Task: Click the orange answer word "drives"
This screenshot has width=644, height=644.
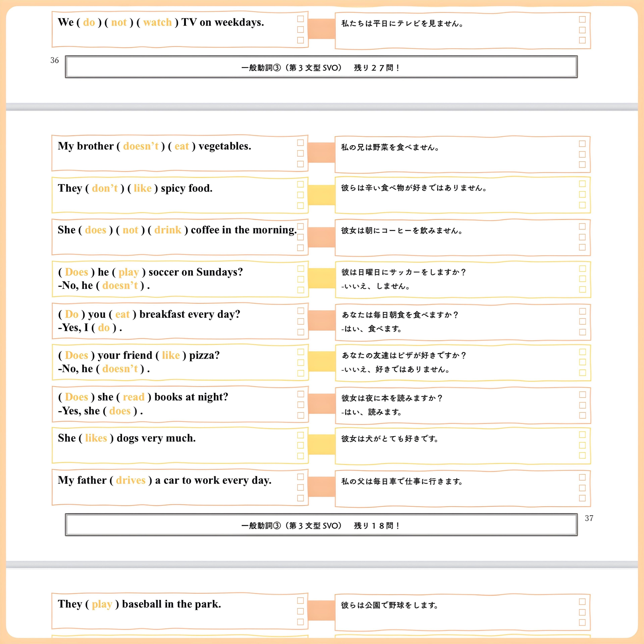Action: 131,480
